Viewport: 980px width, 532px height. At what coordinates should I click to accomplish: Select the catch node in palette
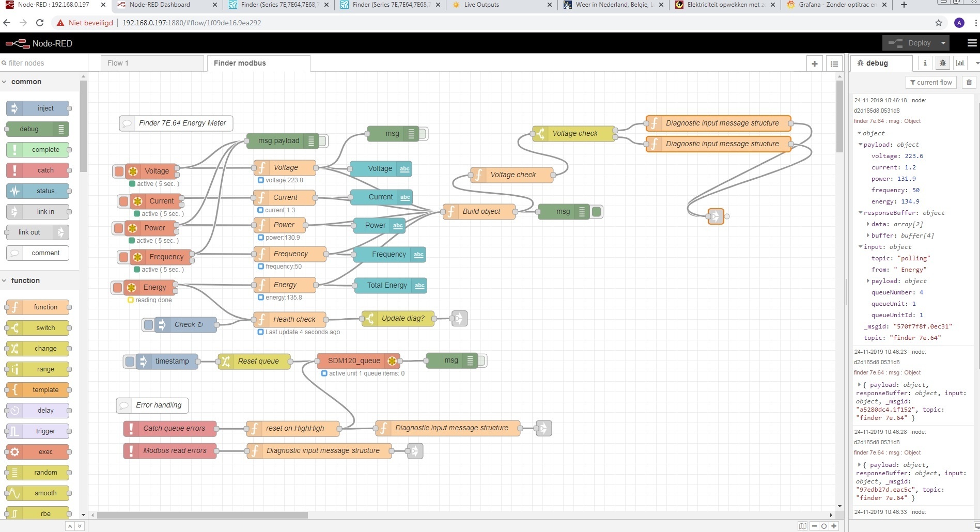coord(38,170)
